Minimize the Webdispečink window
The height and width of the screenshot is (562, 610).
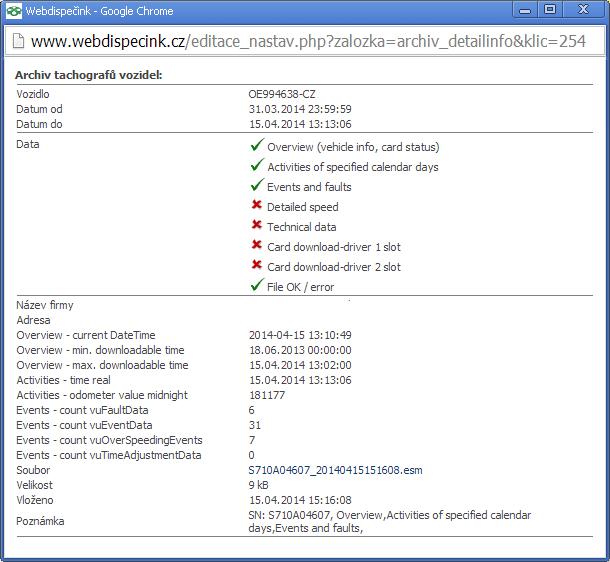[x=523, y=10]
